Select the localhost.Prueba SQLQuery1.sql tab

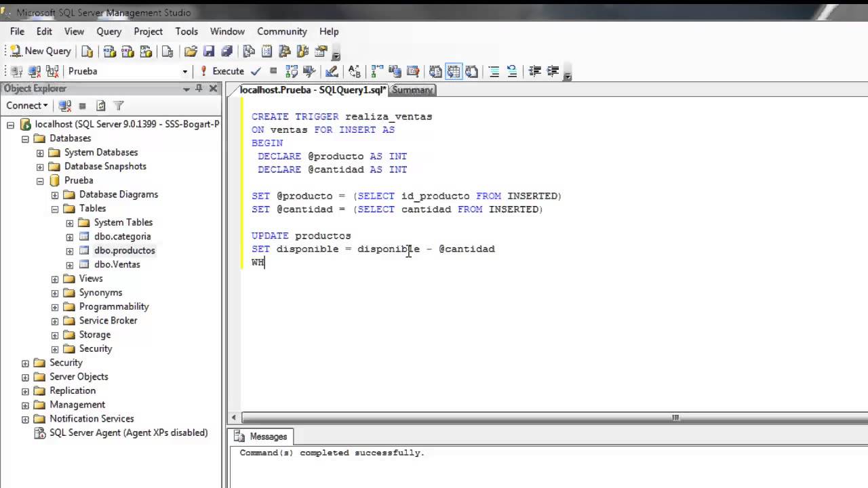[313, 89]
